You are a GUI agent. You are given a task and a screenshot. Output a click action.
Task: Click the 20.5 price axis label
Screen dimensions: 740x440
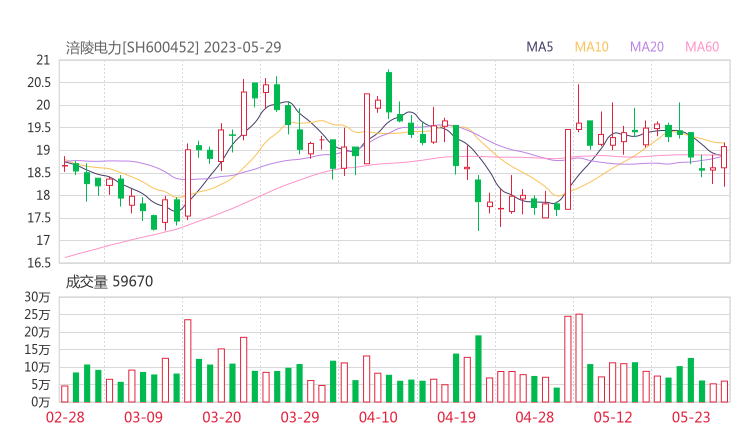click(x=39, y=83)
